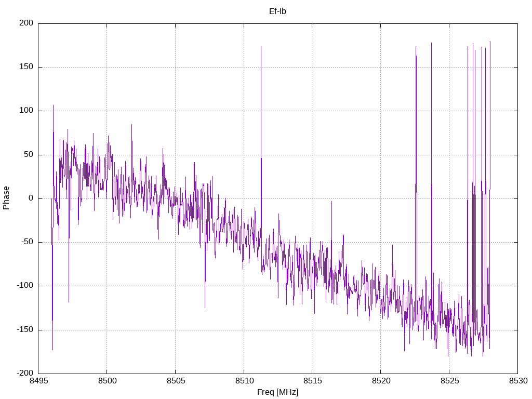
Task: Click x-axis tick label 8495
Action: pos(38,381)
